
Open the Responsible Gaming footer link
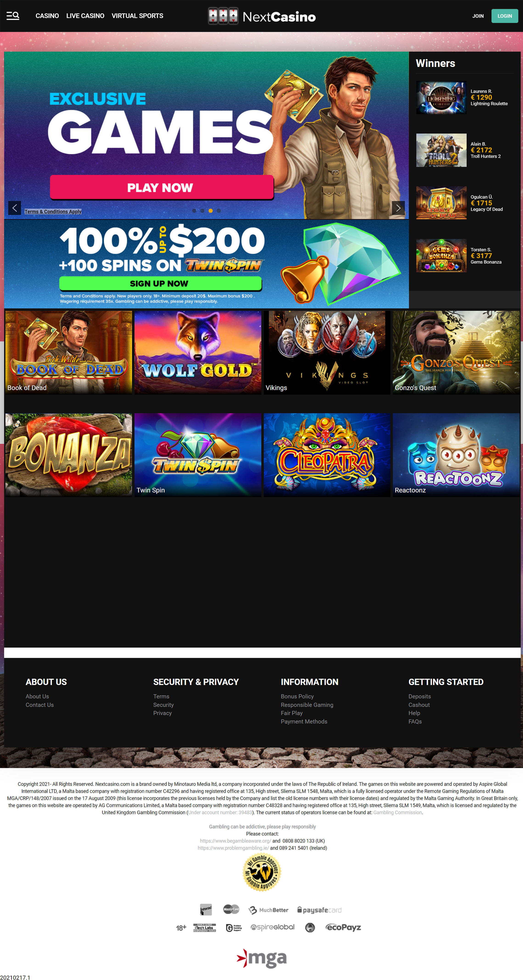307,705
